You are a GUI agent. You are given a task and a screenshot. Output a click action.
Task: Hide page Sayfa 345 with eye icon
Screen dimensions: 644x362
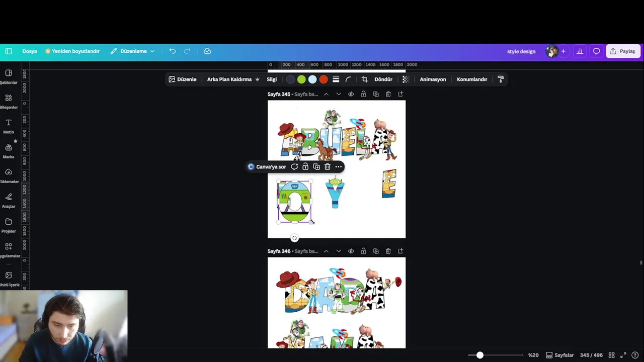pyautogui.click(x=351, y=94)
